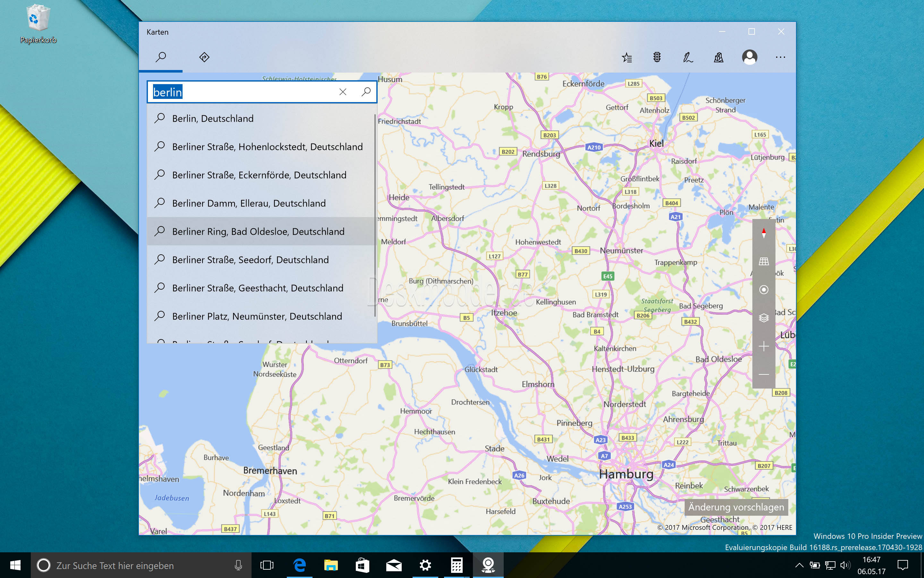Select Berliner Platz, Neumünster suggestion
The width and height of the screenshot is (924, 578).
(x=261, y=317)
